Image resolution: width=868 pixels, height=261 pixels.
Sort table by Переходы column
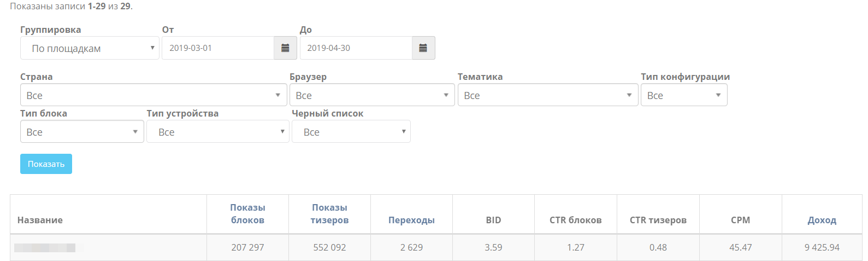coord(411,220)
